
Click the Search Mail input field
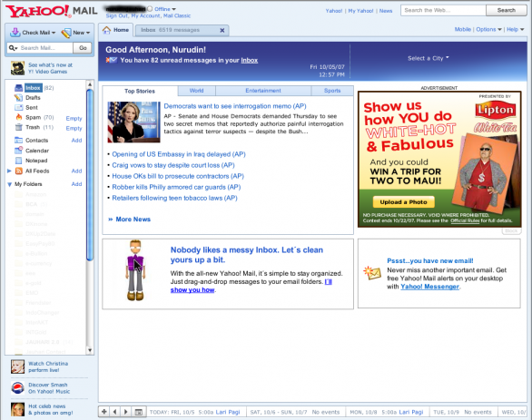45,48
